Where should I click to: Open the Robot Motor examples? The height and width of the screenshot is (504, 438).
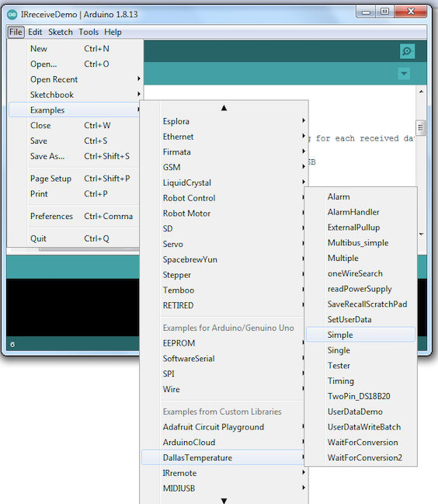(223, 214)
